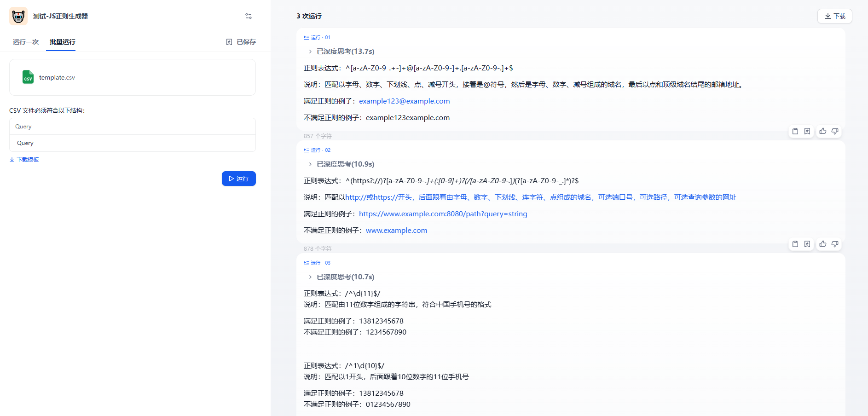Screen dimensions: 868x416
Task: Dislike the run 02 output
Action: (x=835, y=244)
